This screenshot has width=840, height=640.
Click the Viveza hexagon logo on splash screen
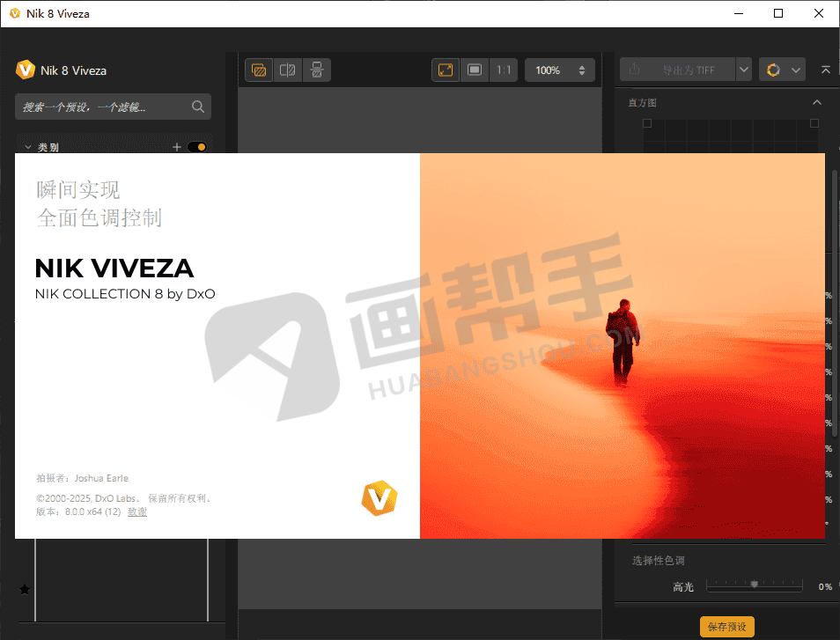point(379,498)
